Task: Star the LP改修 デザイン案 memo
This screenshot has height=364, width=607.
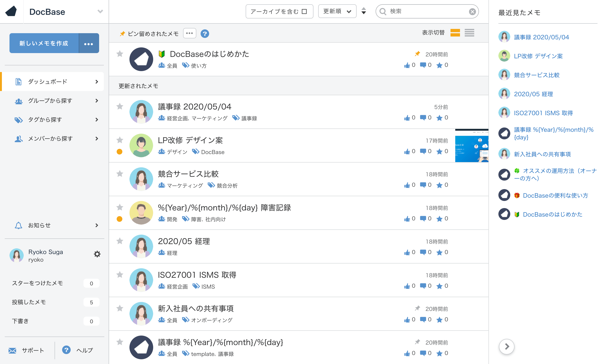Action: (120, 140)
